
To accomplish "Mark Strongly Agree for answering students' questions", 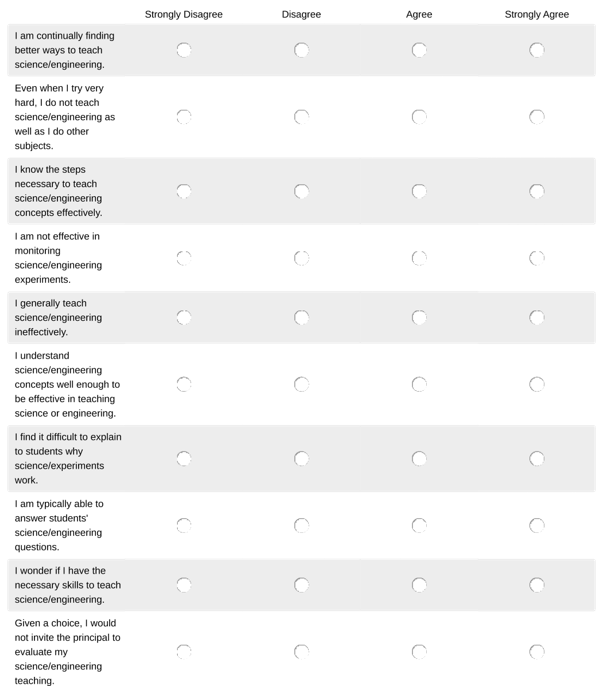I will 537,525.
